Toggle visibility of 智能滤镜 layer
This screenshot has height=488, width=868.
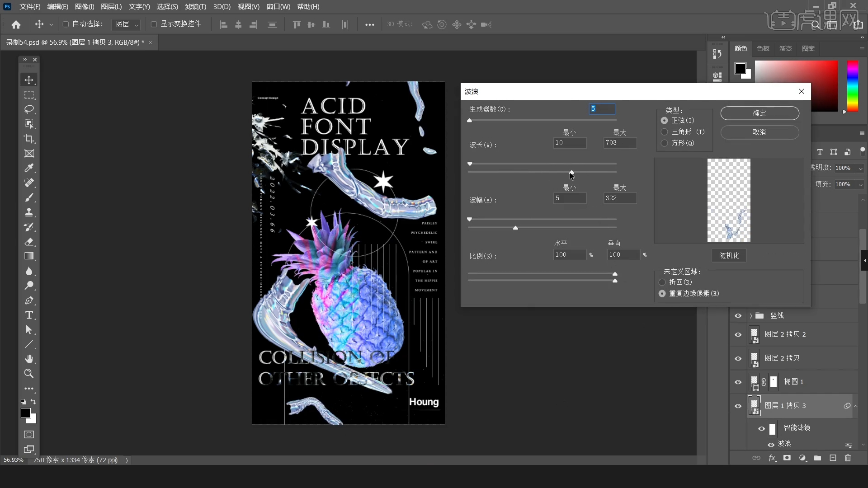761,428
